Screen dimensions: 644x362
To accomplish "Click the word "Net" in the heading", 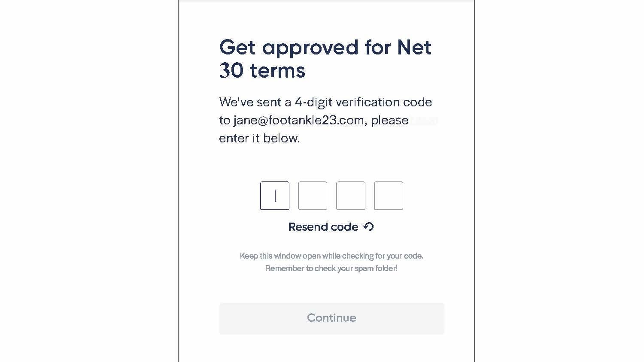I will [414, 47].
